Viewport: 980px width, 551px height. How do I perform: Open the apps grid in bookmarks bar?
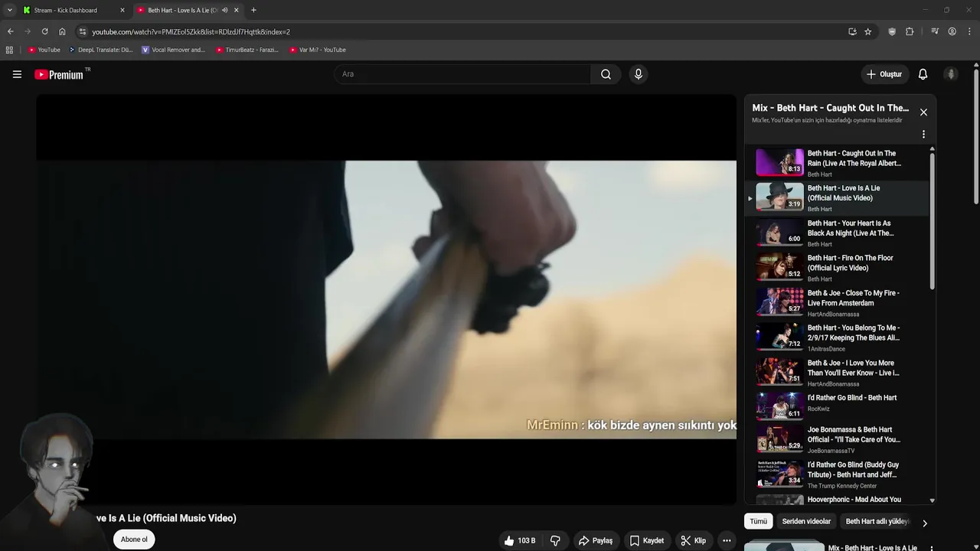pos(9,50)
